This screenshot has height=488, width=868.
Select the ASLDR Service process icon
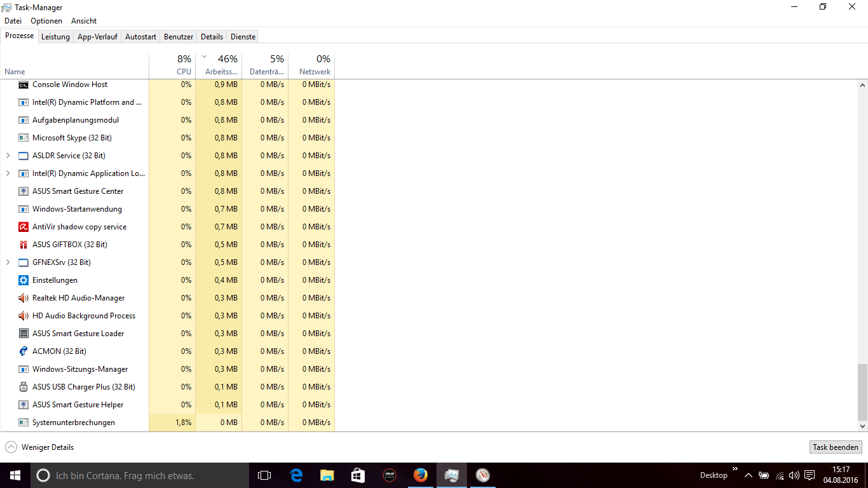click(24, 156)
